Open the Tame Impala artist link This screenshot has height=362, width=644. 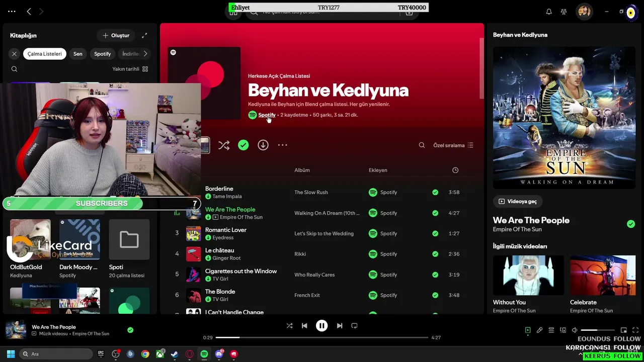(227, 197)
